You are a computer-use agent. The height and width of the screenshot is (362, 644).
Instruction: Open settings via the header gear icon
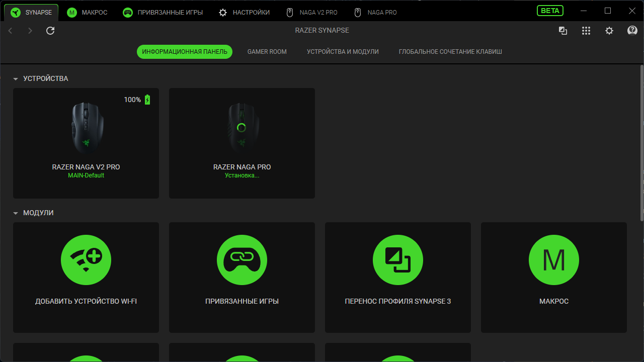[x=609, y=31]
